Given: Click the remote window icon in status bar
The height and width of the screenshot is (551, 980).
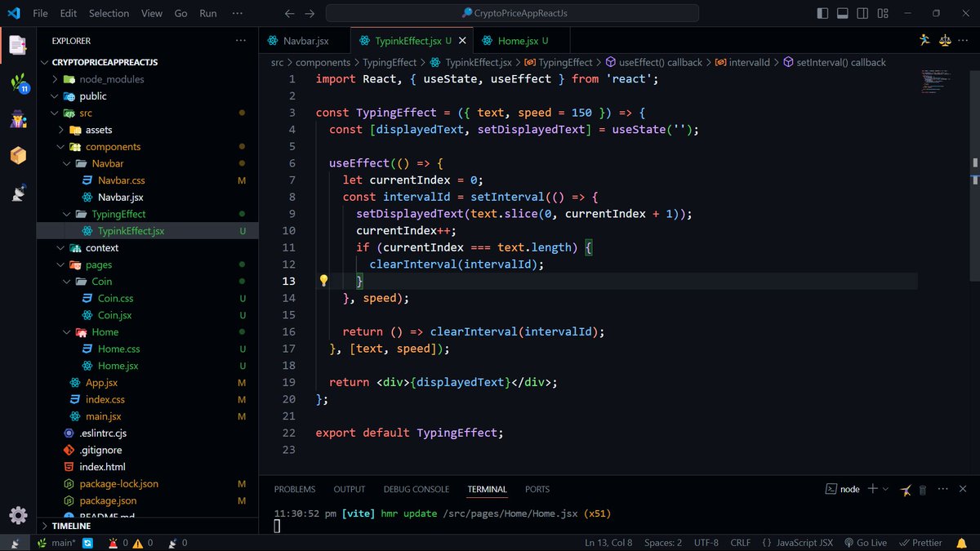Looking at the screenshot, I should point(15,543).
